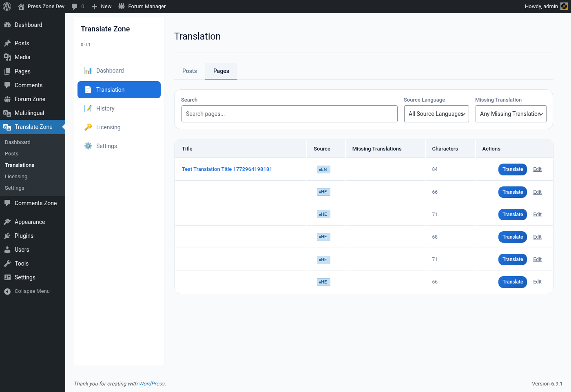Click the Media icon in sidebar
571x392 pixels.
point(7,57)
